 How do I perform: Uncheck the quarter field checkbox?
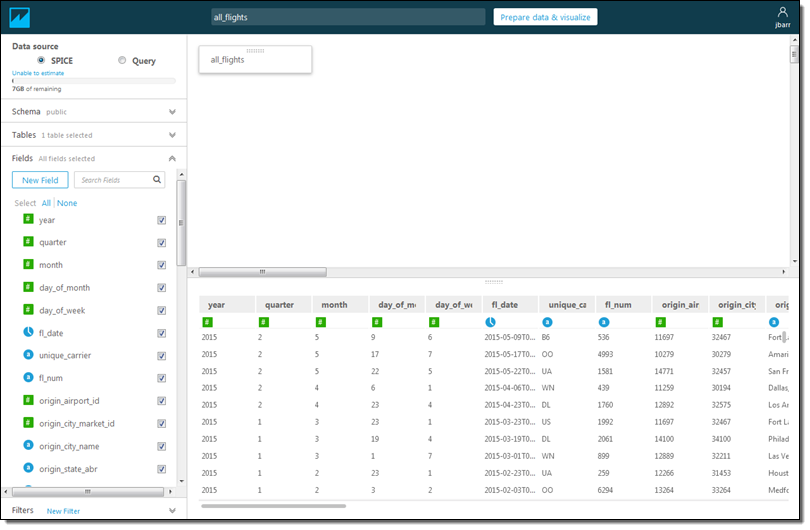point(162,243)
